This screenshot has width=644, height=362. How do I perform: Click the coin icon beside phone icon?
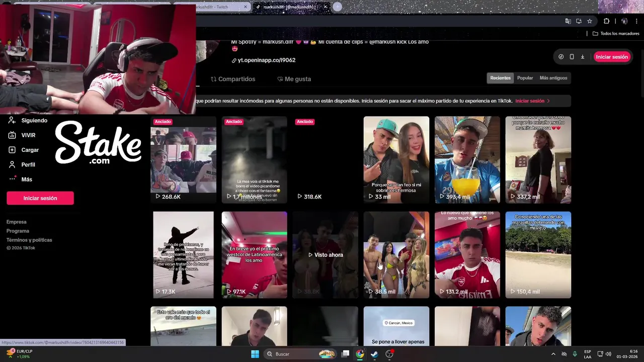tap(561, 57)
